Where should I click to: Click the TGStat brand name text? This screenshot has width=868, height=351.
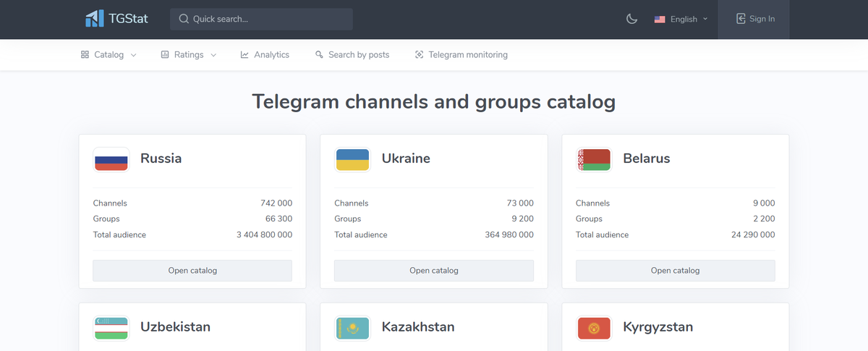click(x=129, y=19)
